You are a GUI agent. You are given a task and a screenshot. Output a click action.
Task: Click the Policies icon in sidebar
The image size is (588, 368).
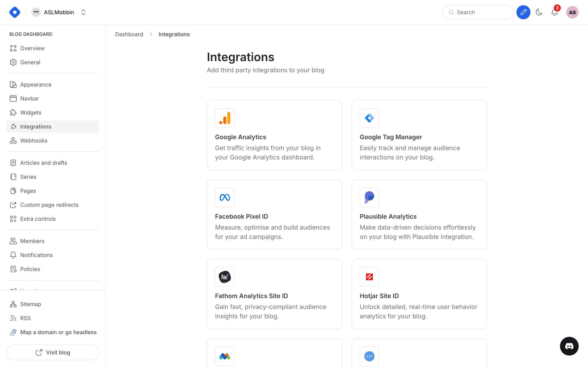point(13,269)
